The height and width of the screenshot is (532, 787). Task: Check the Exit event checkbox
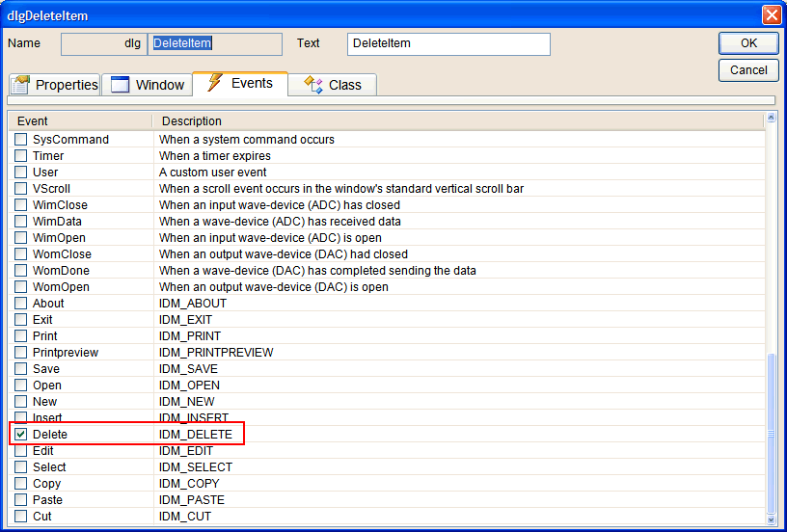click(20, 319)
